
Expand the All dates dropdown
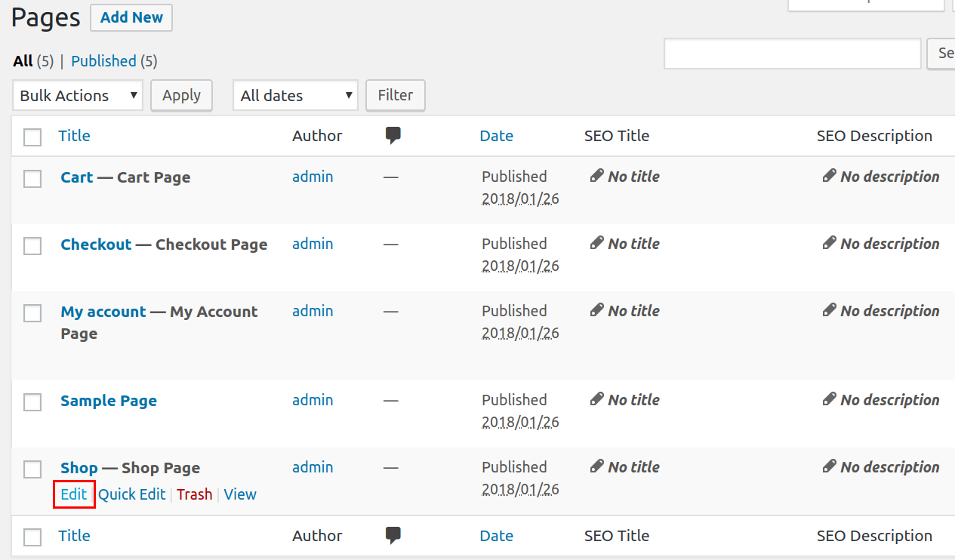point(296,96)
